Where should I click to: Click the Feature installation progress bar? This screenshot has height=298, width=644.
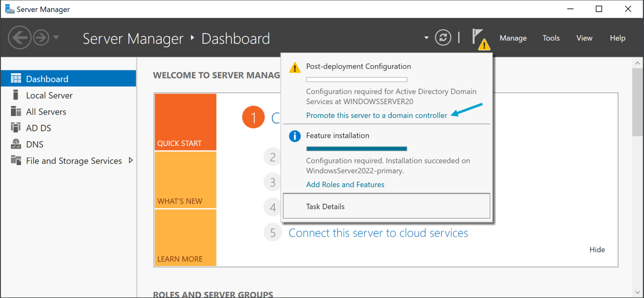tap(356, 149)
